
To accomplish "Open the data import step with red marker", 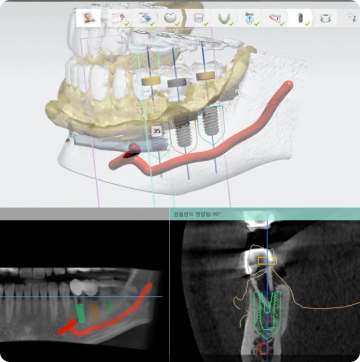I will click(119, 18).
